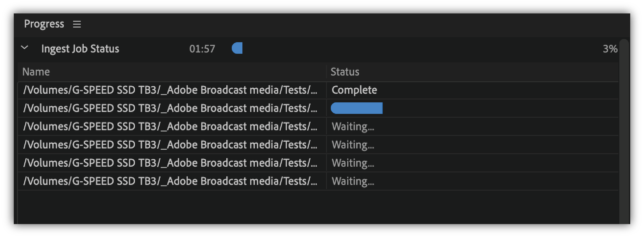Click the blue progress bar in the Status column
The width and height of the screenshot is (644, 238).
[x=356, y=108]
